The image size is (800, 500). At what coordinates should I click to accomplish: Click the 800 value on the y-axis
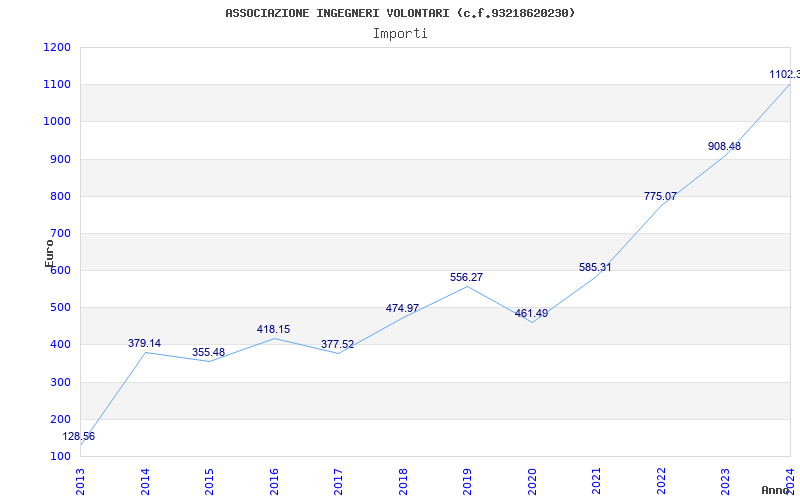point(60,196)
